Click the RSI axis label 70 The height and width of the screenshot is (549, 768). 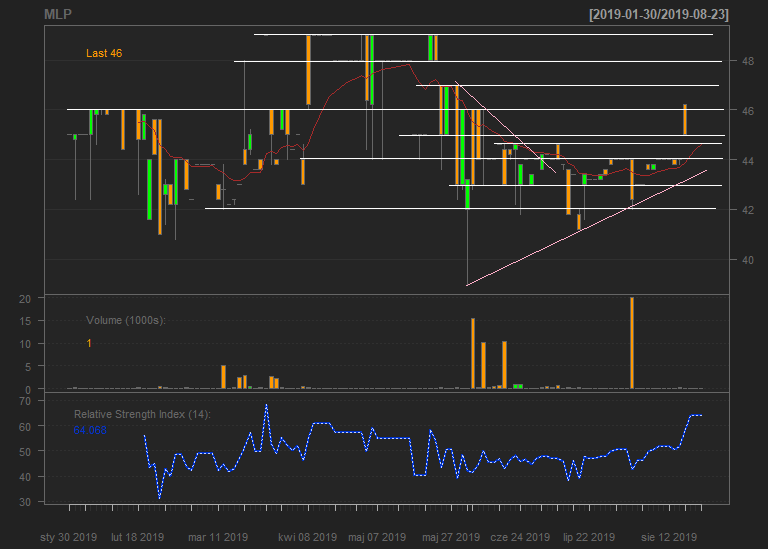tap(25, 401)
